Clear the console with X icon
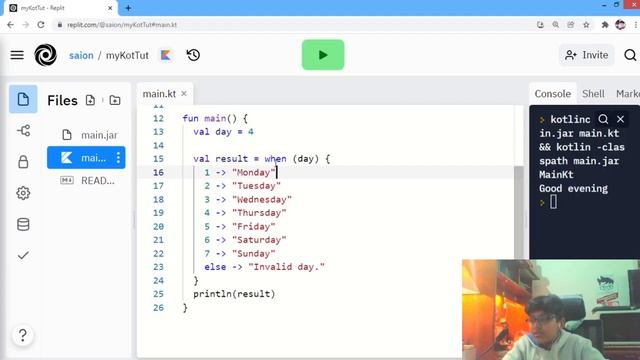The image size is (640, 360). tap(620, 119)
